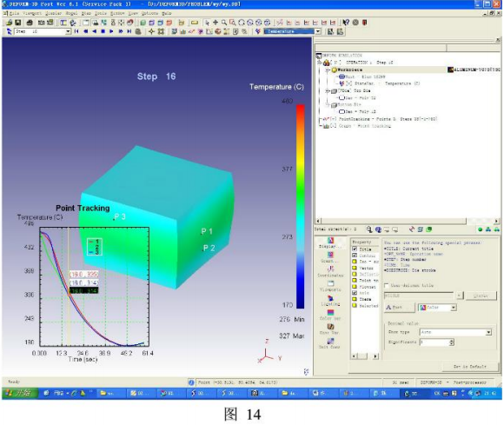Open the Options menu
Image resolution: width=504 pixels, height=425 pixels.
click(x=149, y=13)
